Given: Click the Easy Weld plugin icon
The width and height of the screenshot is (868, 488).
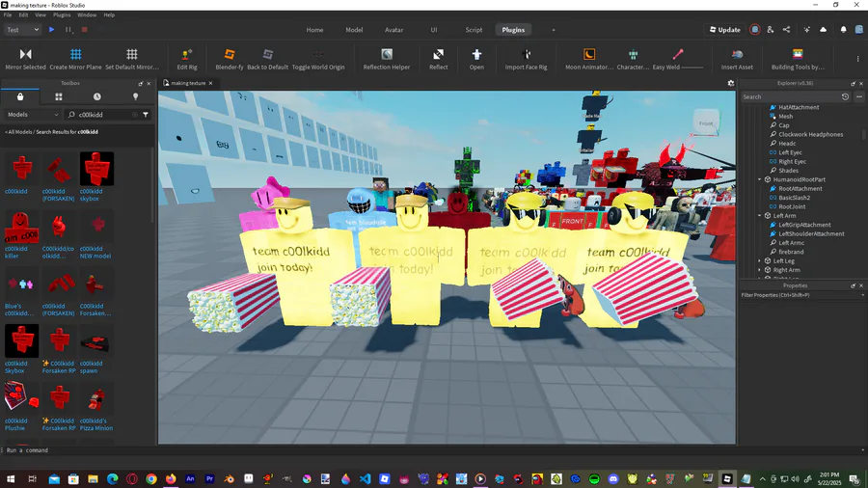Looking at the screenshot, I should click(x=678, y=54).
